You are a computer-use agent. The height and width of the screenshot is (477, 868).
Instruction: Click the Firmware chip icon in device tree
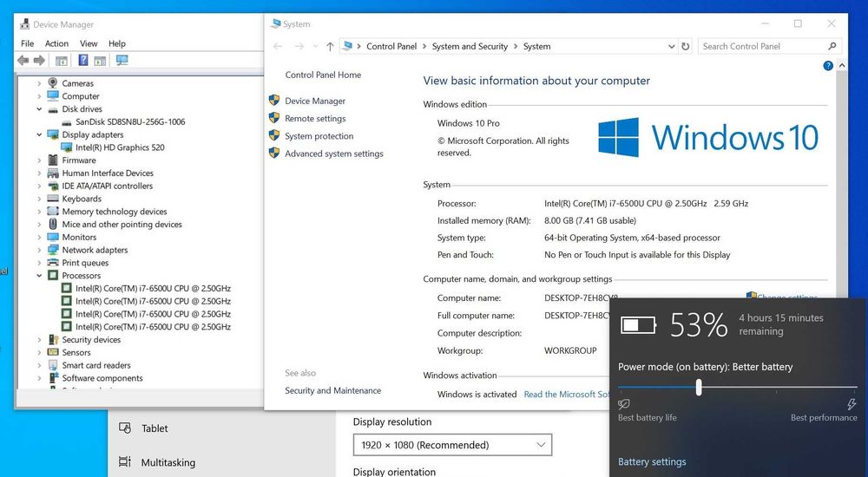pos(53,160)
